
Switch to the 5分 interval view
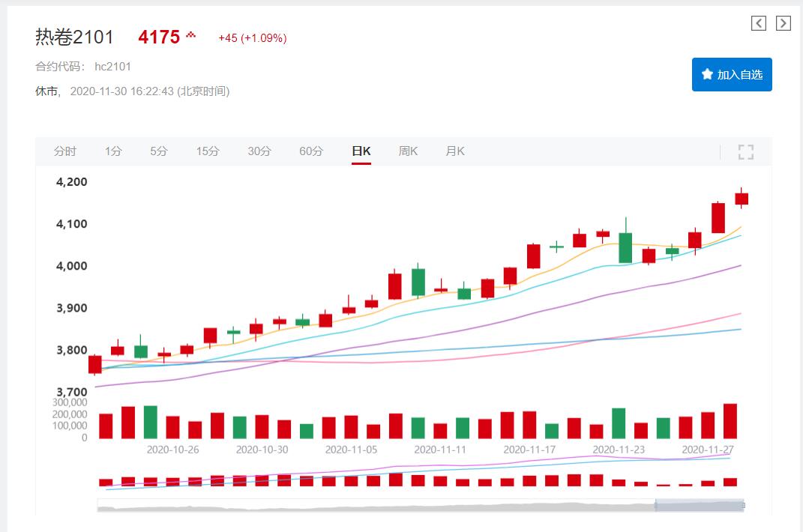[x=158, y=151]
